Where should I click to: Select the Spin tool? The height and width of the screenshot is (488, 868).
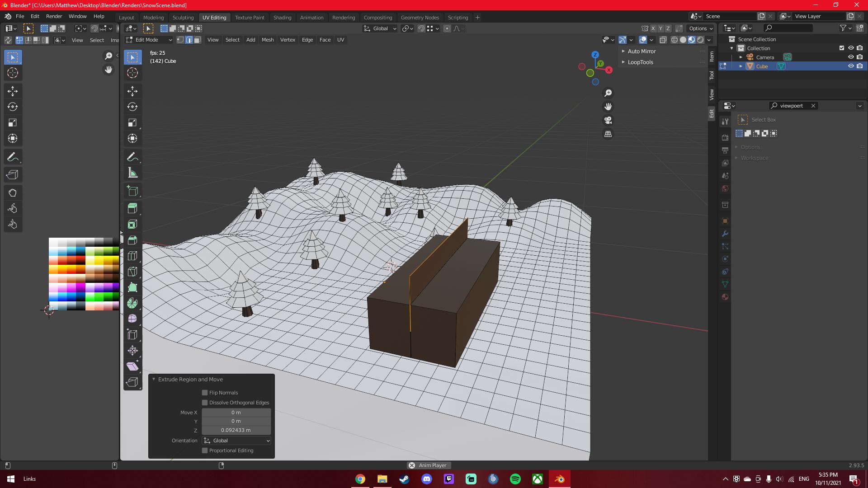(x=132, y=303)
